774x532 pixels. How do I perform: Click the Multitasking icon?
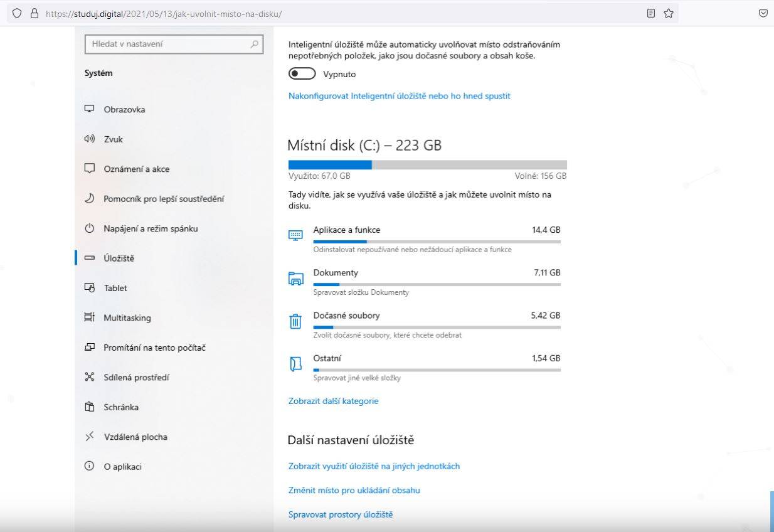pyautogui.click(x=89, y=317)
